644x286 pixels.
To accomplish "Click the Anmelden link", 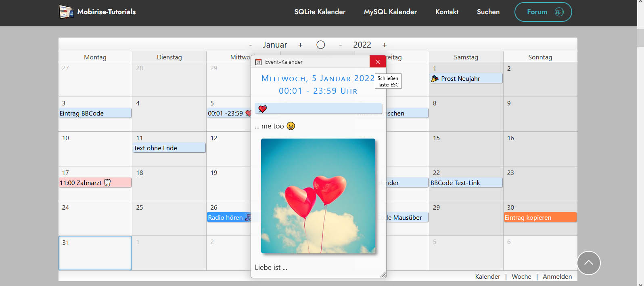I will [x=557, y=277].
